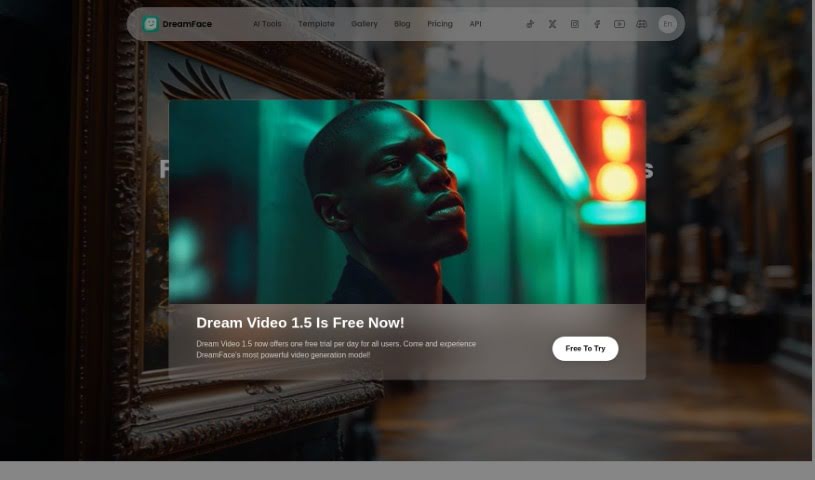
Task: Open the YouTube social link
Action: [x=619, y=24]
